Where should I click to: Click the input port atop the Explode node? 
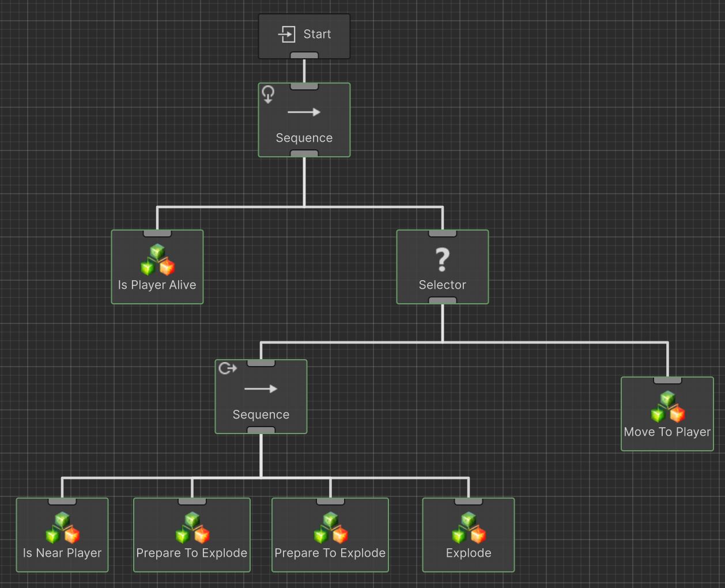point(469,502)
